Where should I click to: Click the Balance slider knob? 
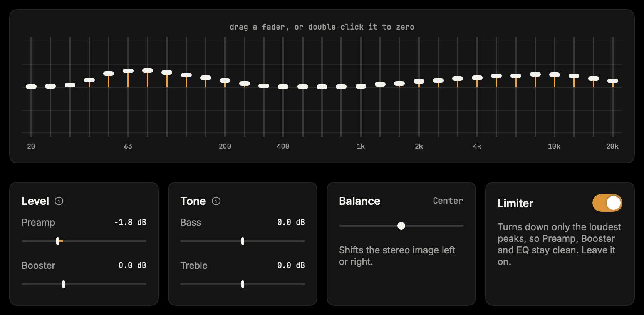401,226
